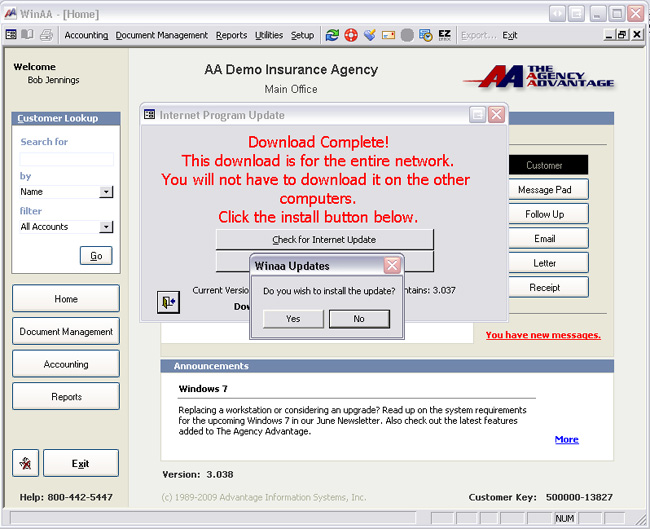Open the Reports menu in menu bar
Viewport: 650px width, 529px height.
click(x=231, y=35)
